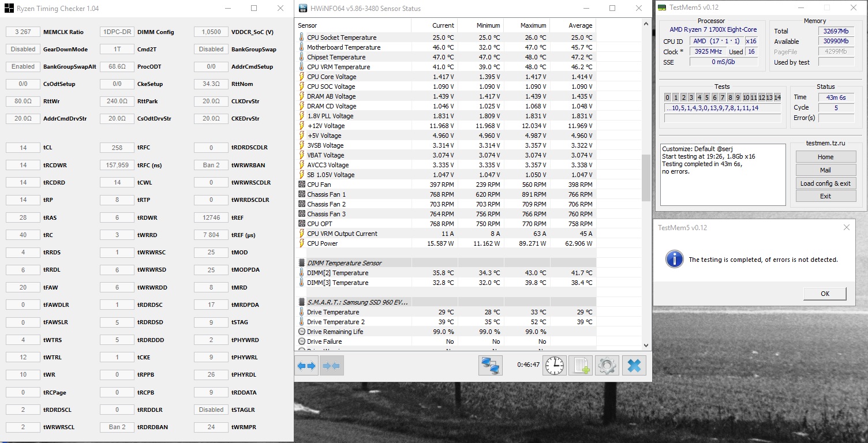The width and height of the screenshot is (868, 443).
Task: Click the DIMM Config field showing 1DPC-DR
Action: 117,32
